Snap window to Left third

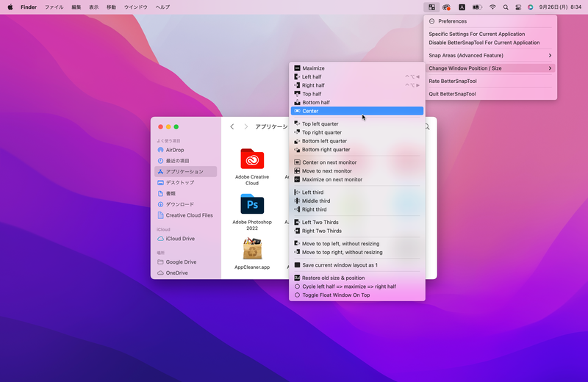tap(357, 192)
